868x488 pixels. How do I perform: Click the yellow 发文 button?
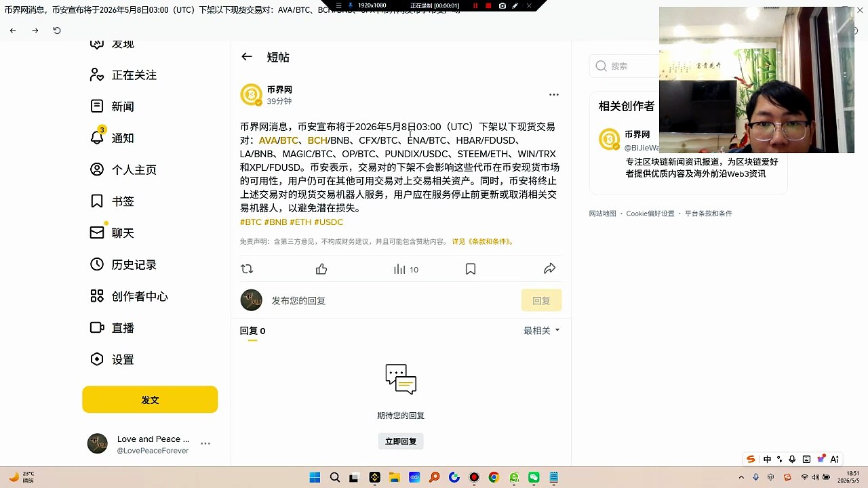[150, 400]
